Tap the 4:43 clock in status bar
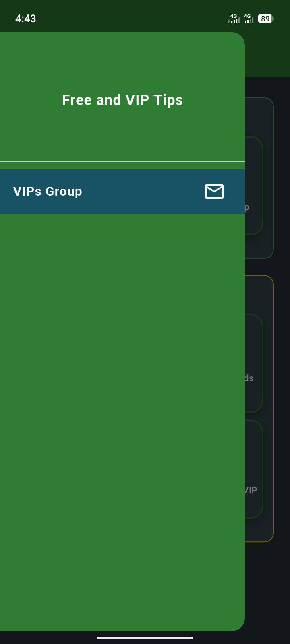 (x=26, y=19)
